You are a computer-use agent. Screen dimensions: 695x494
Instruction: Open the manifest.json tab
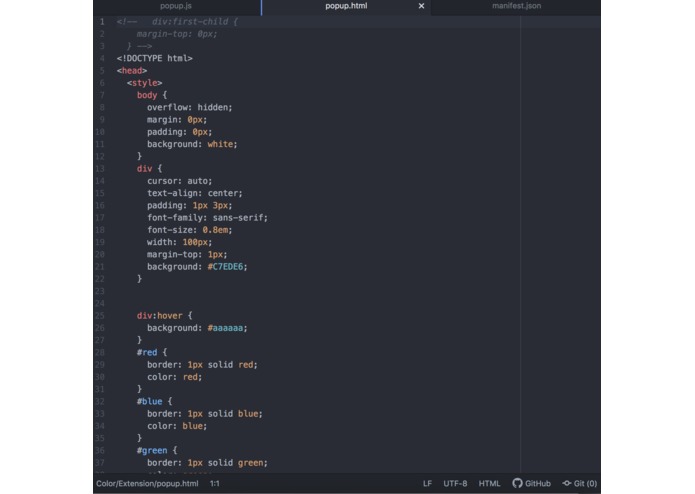516,6
